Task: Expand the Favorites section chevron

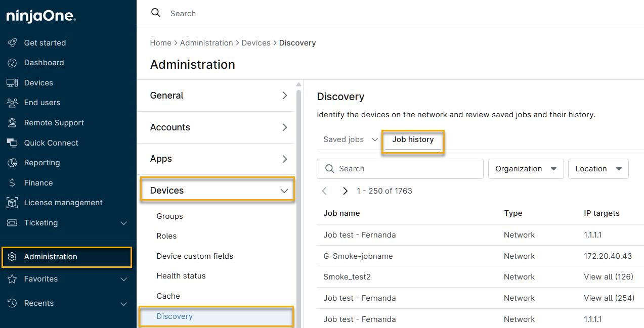Action: tap(124, 279)
